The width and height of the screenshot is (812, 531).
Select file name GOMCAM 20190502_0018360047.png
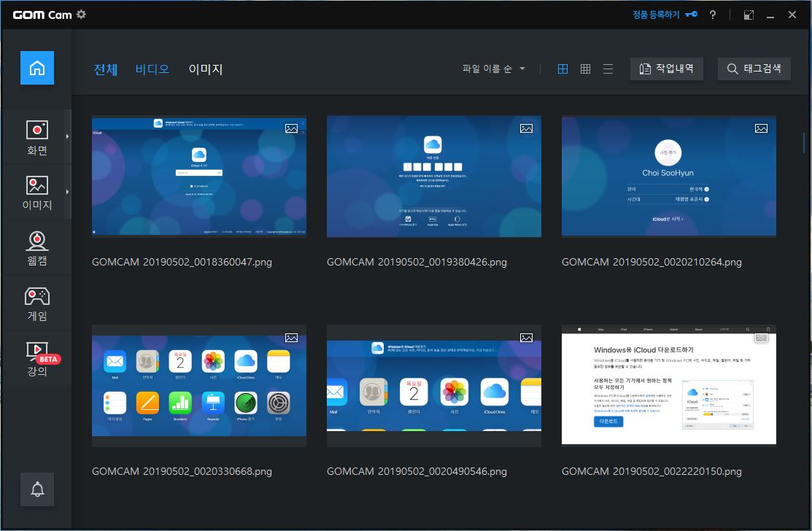(x=182, y=262)
